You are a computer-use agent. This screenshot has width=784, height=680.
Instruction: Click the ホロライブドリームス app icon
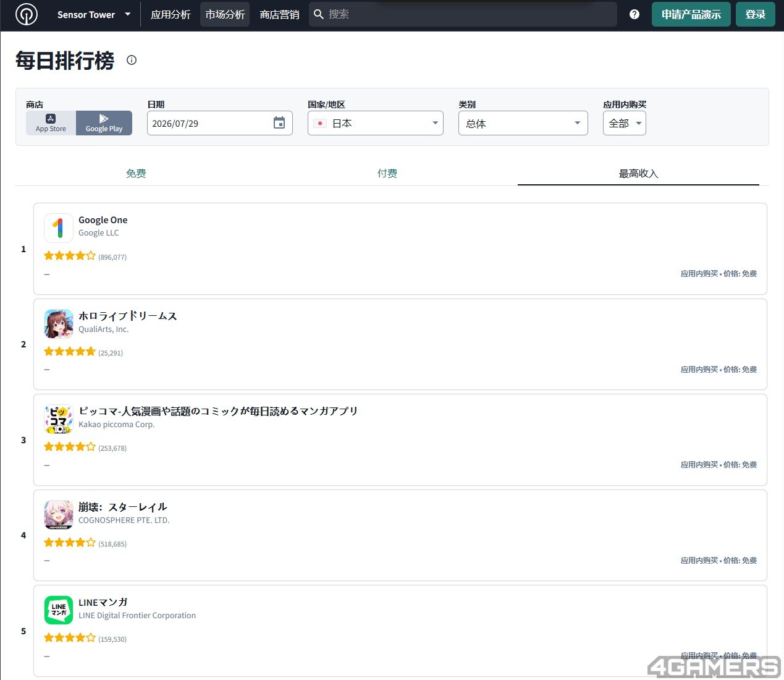[59, 324]
